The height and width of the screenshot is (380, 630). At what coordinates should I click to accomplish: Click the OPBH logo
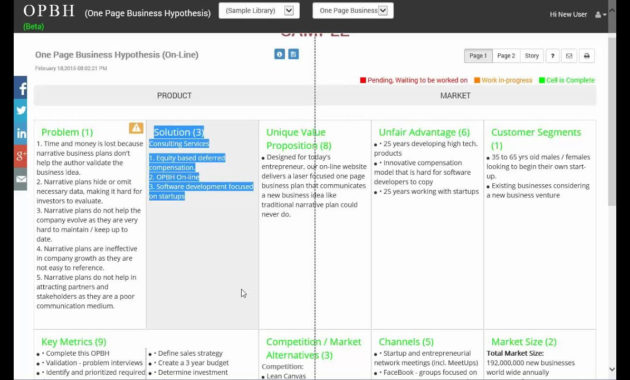click(49, 11)
